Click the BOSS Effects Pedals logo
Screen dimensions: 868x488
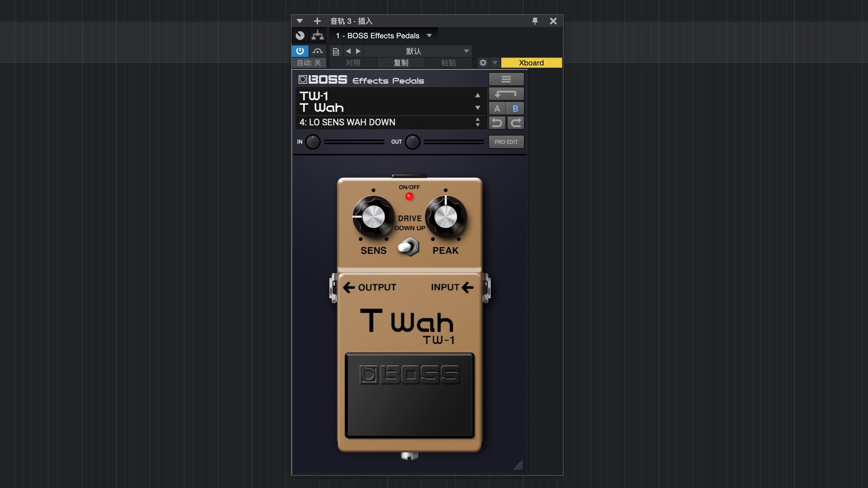tap(361, 80)
